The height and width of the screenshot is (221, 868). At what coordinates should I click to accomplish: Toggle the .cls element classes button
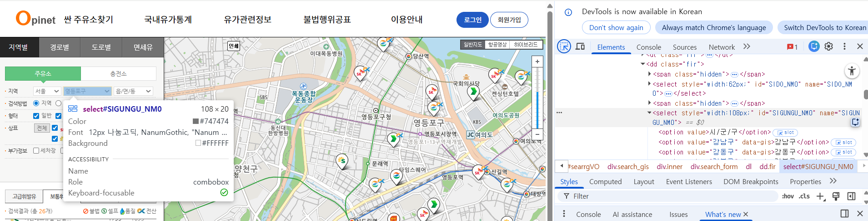[804, 196]
